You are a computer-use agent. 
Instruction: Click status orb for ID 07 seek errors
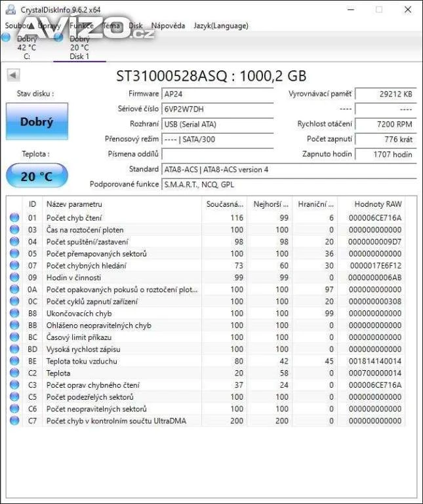pos(14,265)
